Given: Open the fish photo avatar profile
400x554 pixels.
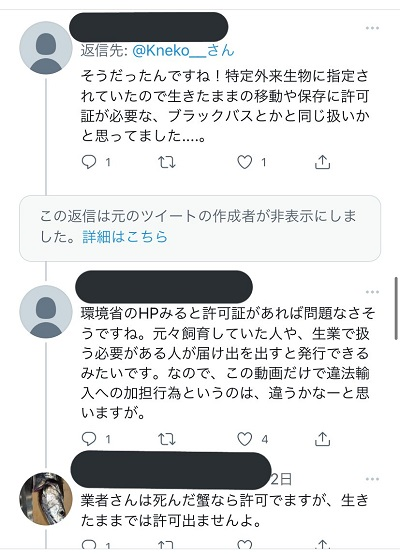Looking at the screenshot, I should click(46, 499).
